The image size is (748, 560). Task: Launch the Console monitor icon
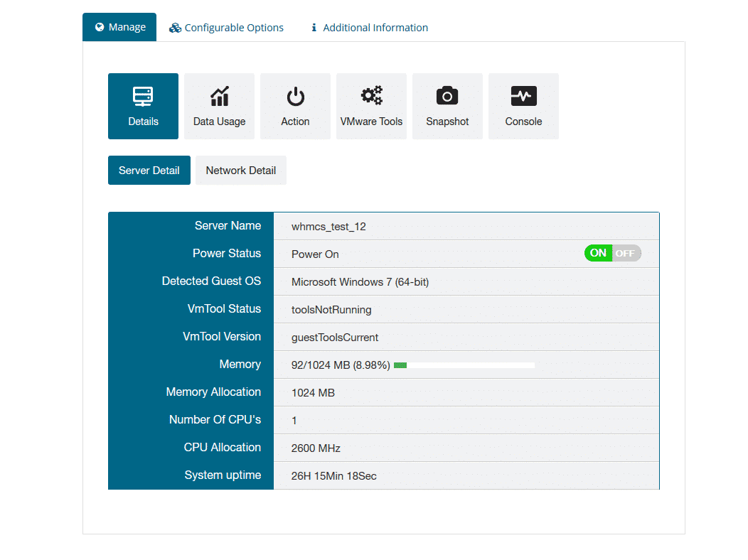[x=523, y=97]
